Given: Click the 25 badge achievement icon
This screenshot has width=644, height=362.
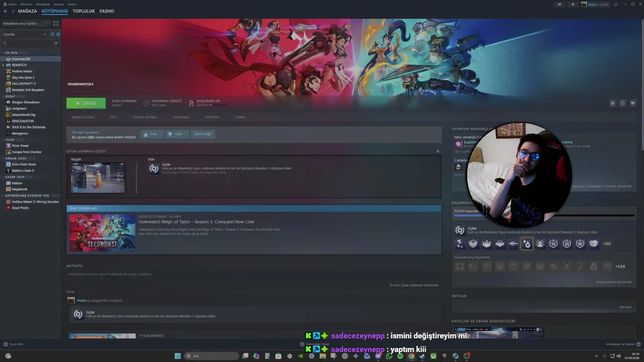Looking at the screenshot, I should pos(567,244).
